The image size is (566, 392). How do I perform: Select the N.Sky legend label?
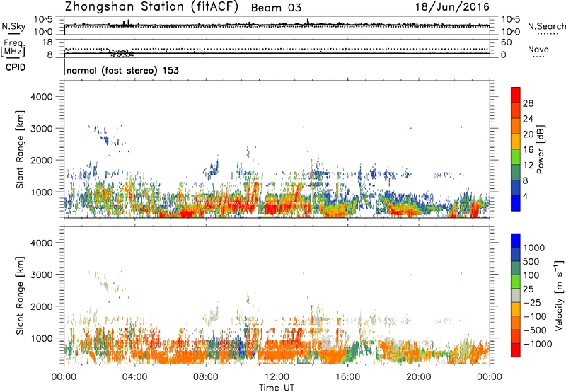click(x=13, y=26)
